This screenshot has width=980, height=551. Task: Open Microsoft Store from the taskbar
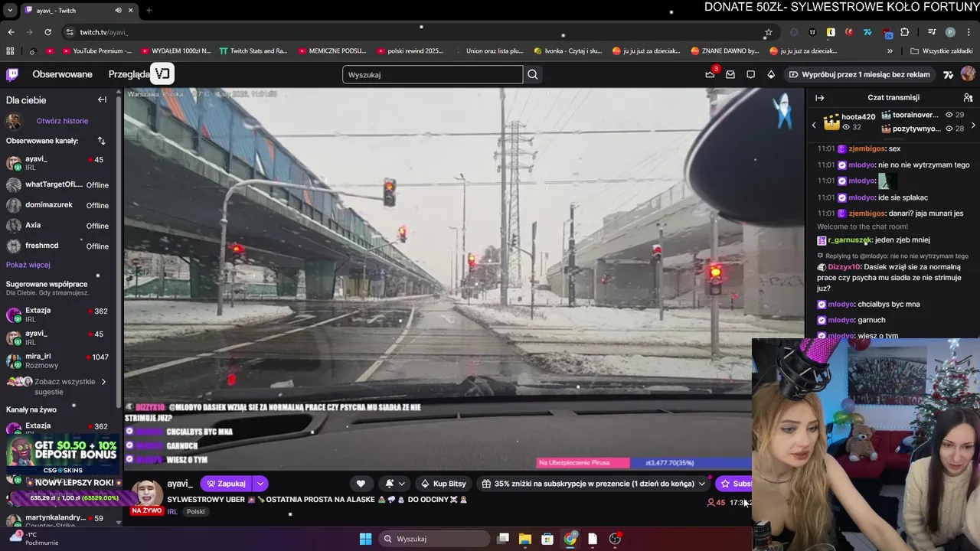547,539
